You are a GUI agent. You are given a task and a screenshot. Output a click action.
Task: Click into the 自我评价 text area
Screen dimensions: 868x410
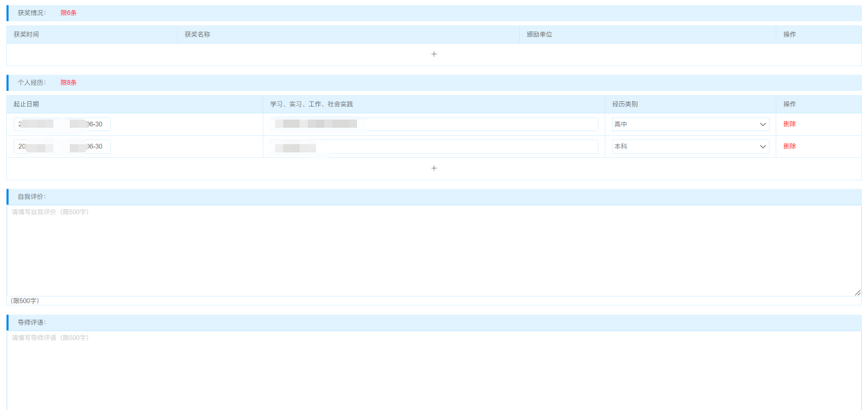434,251
